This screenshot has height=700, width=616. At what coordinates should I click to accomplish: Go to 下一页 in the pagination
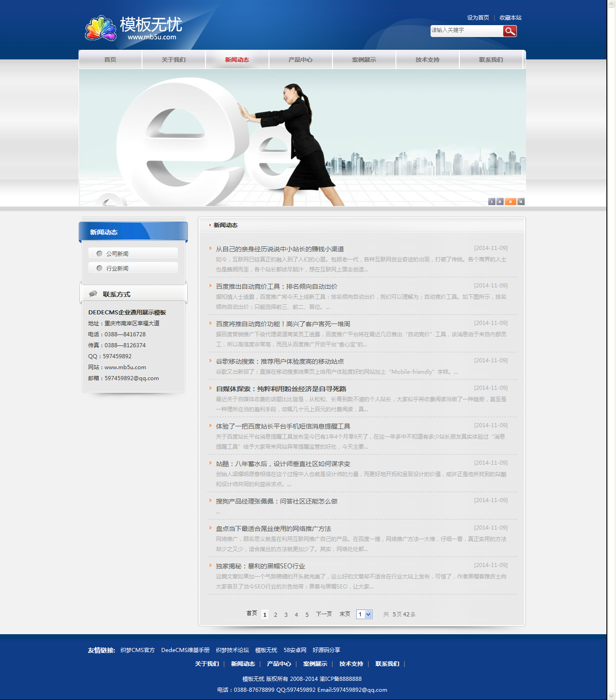pos(324,614)
